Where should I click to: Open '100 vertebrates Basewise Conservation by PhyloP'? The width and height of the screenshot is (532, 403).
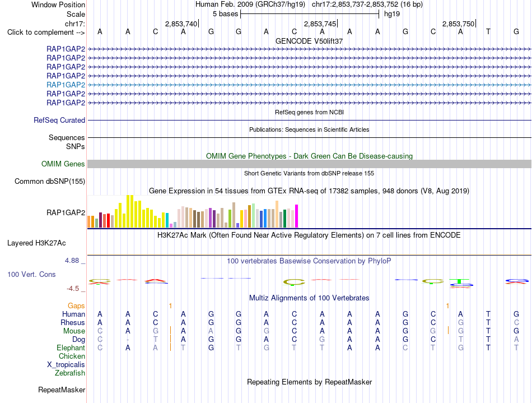(x=309, y=261)
